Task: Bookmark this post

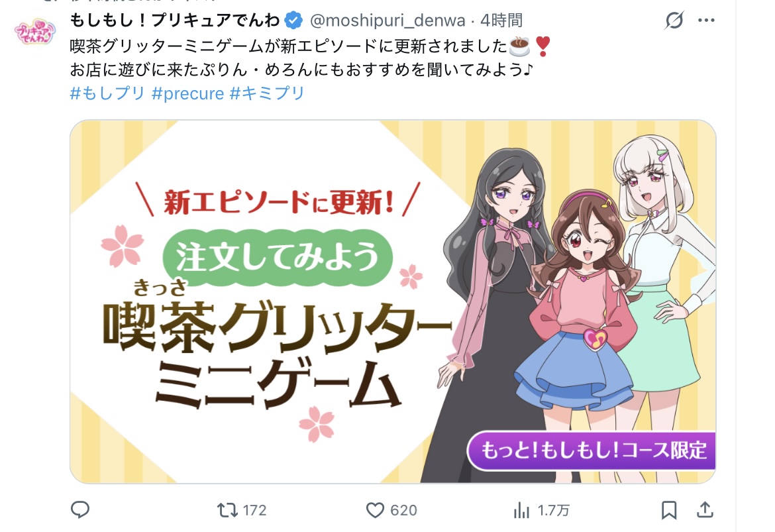Action: pyautogui.click(x=669, y=509)
